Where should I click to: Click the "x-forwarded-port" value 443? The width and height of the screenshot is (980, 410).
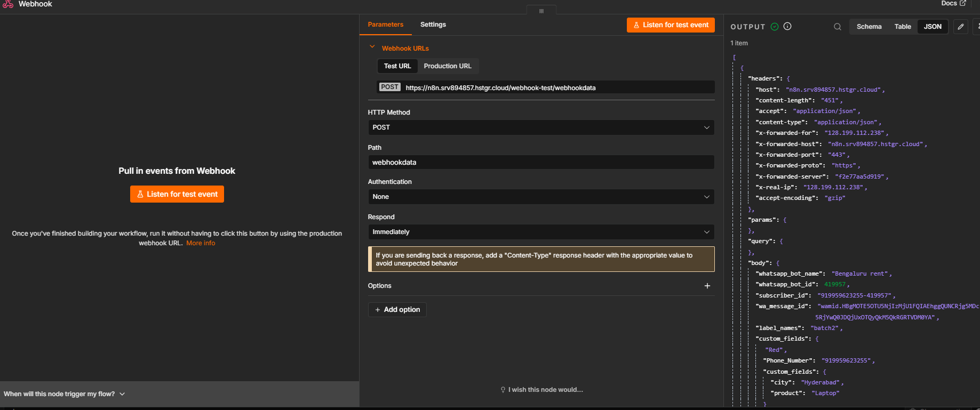click(x=836, y=155)
